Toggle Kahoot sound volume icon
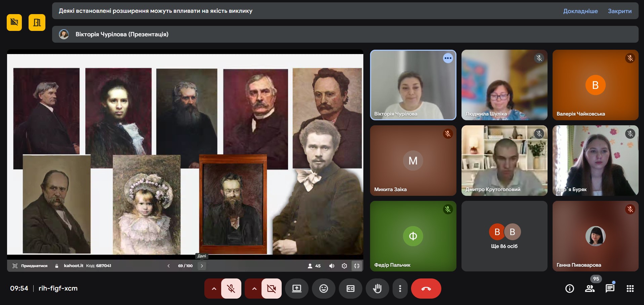Screen dimensions: 644x305 [x=332, y=266]
